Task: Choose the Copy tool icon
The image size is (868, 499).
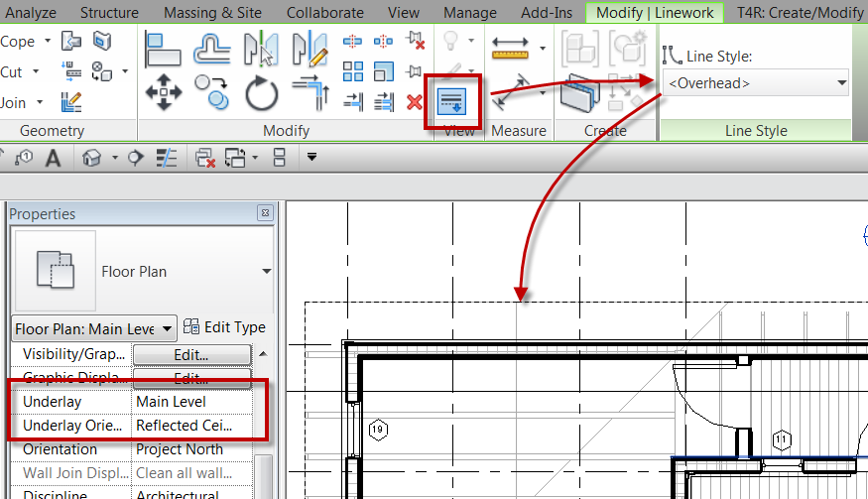Action: pos(212,92)
